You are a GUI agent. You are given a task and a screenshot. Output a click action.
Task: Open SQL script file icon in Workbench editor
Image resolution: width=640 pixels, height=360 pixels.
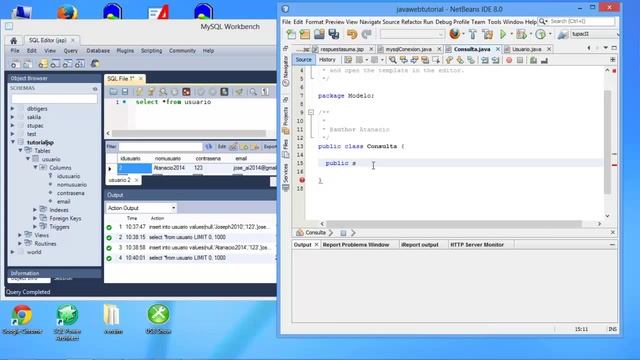113,92
